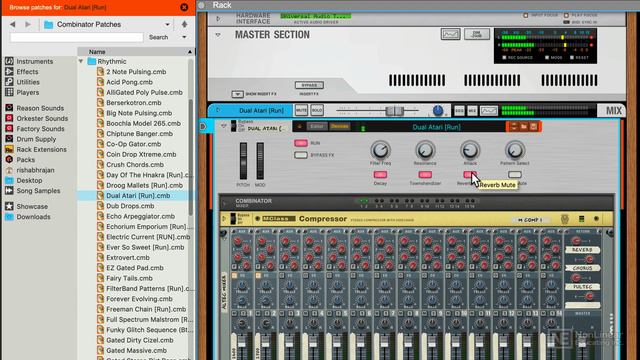Select the Acid Pong.cmb patch
640x360 pixels.
[x=129, y=82]
